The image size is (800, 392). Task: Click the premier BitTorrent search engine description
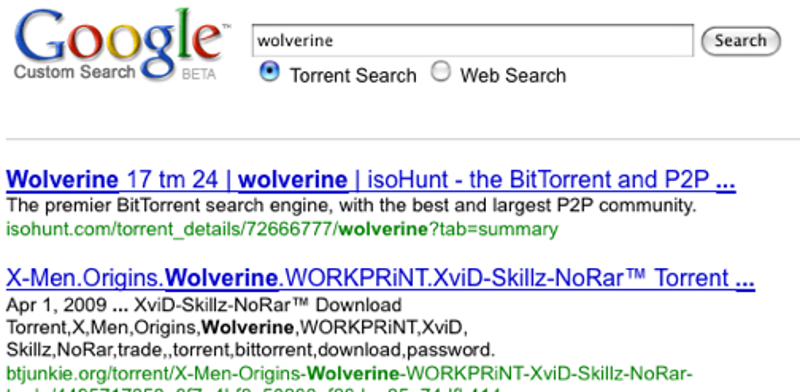pos(351,206)
